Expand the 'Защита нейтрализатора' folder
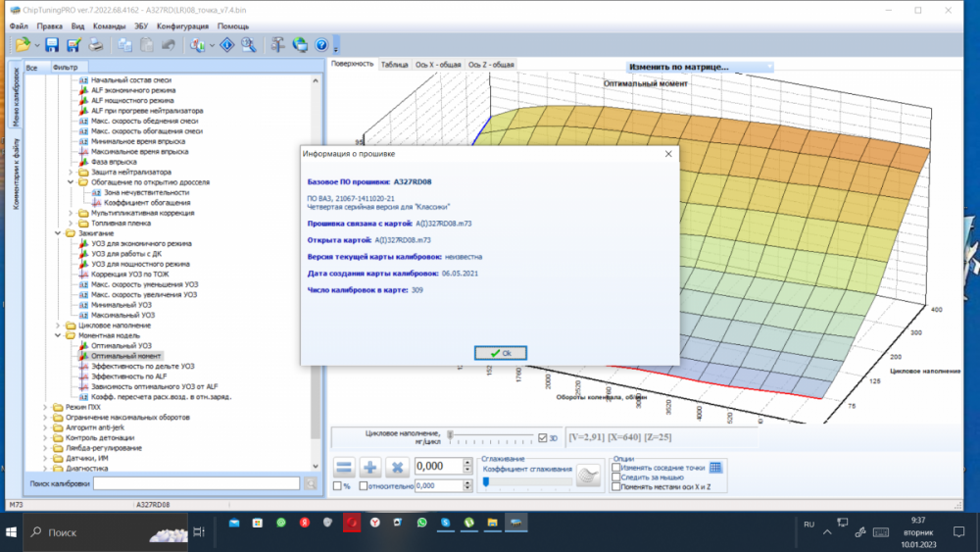This screenshot has height=552, width=980. (x=71, y=173)
